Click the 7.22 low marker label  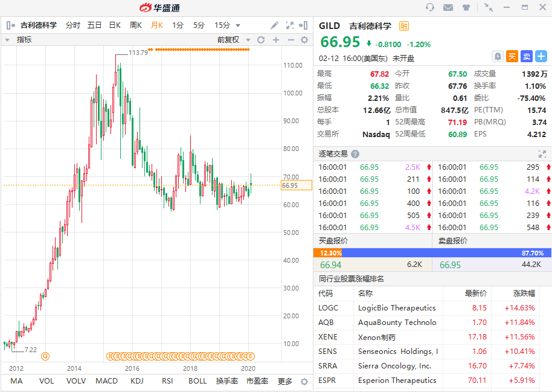tap(31, 350)
